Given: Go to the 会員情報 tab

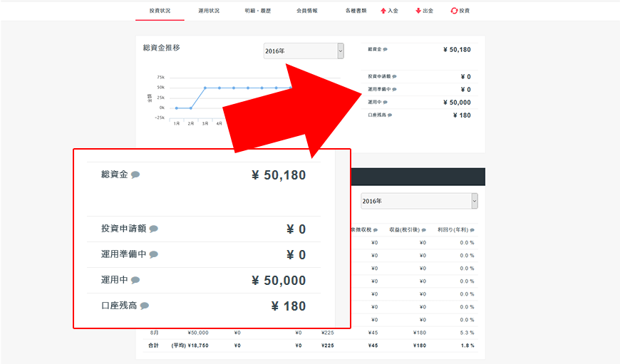Looking at the screenshot, I should (x=307, y=11).
